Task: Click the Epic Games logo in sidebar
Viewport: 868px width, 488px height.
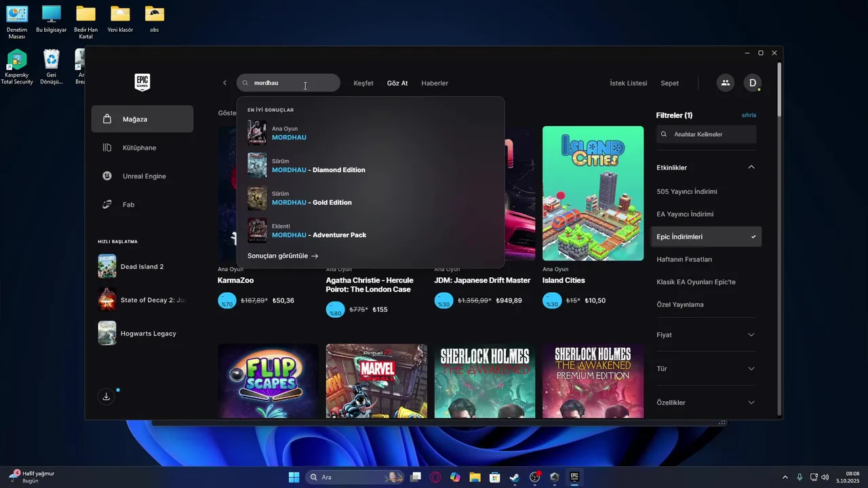Action: (142, 83)
